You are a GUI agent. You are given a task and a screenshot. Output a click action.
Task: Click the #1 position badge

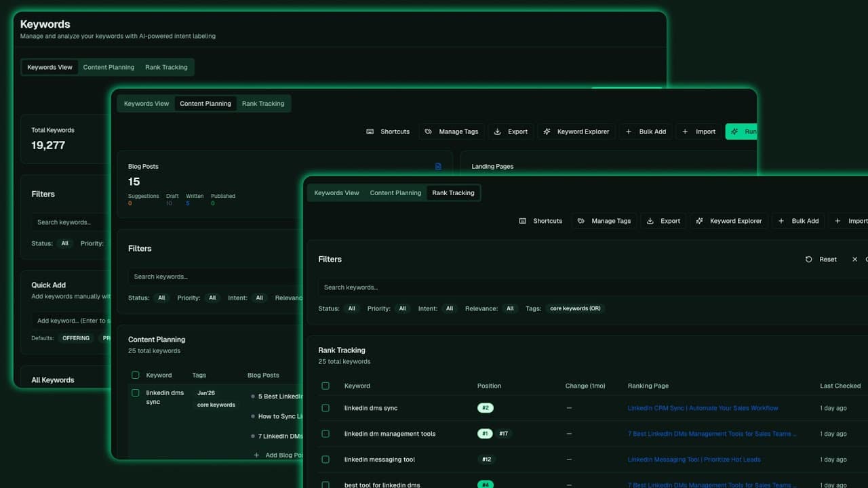click(485, 434)
